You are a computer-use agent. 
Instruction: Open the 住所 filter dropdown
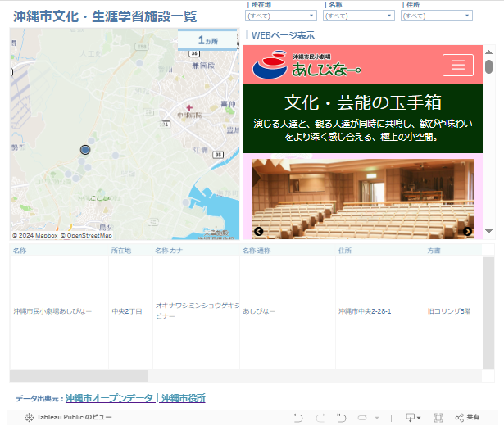click(x=437, y=16)
